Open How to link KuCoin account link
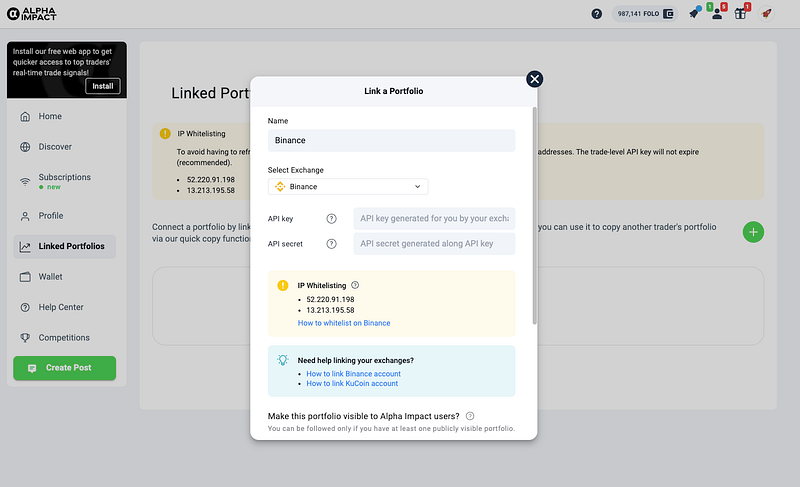 352,383
